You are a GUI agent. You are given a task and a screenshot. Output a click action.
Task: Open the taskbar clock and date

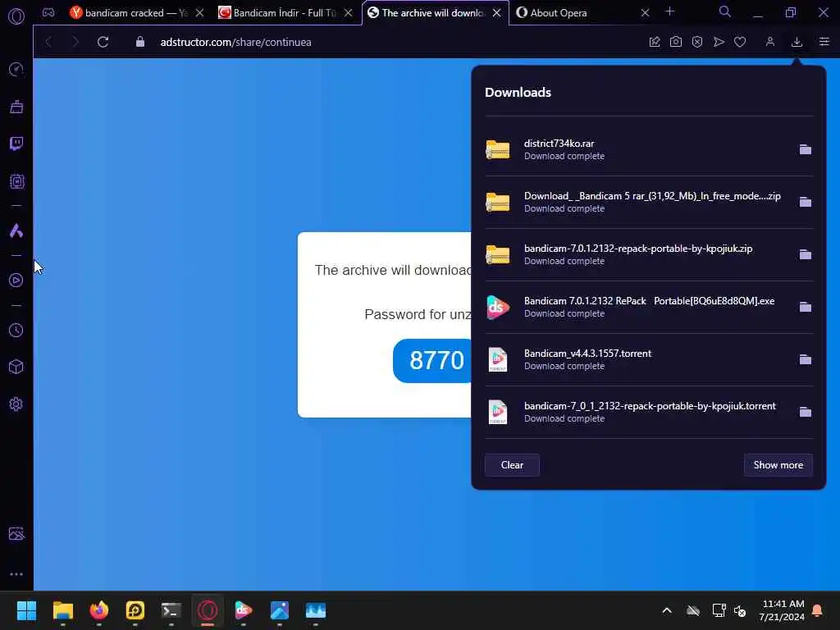click(782, 610)
